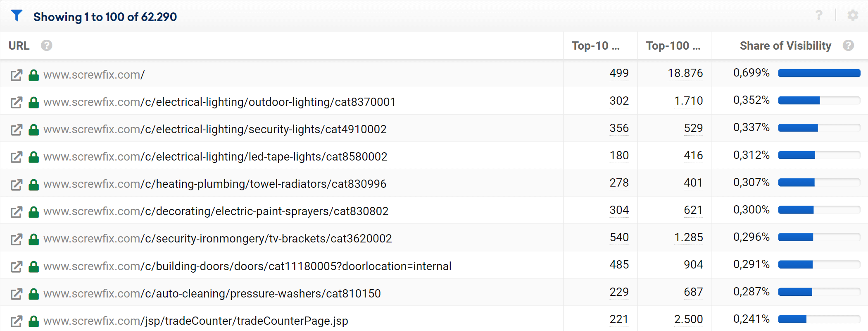Screen dimensions: 868x331
Task: Click Top-100 value 904
Action: click(693, 264)
